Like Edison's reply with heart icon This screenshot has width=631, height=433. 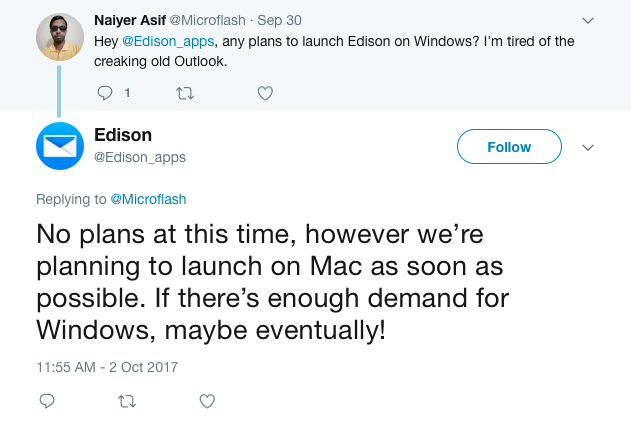pyautogui.click(x=207, y=401)
